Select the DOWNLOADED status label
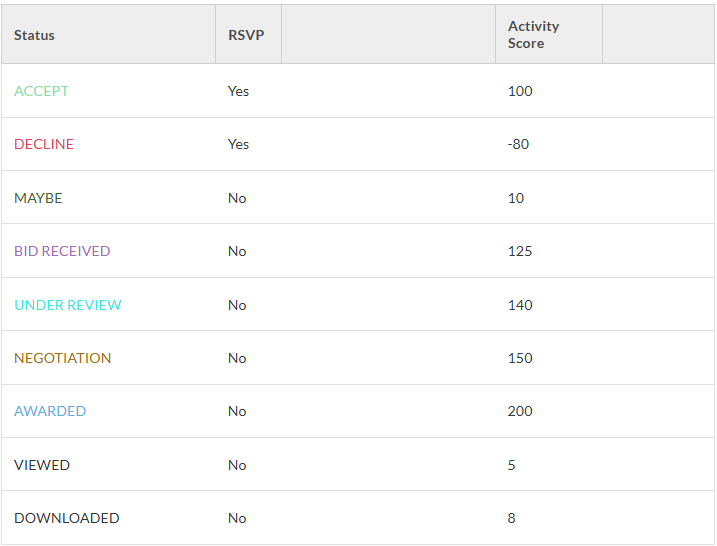This screenshot has width=717, height=546. [x=67, y=518]
